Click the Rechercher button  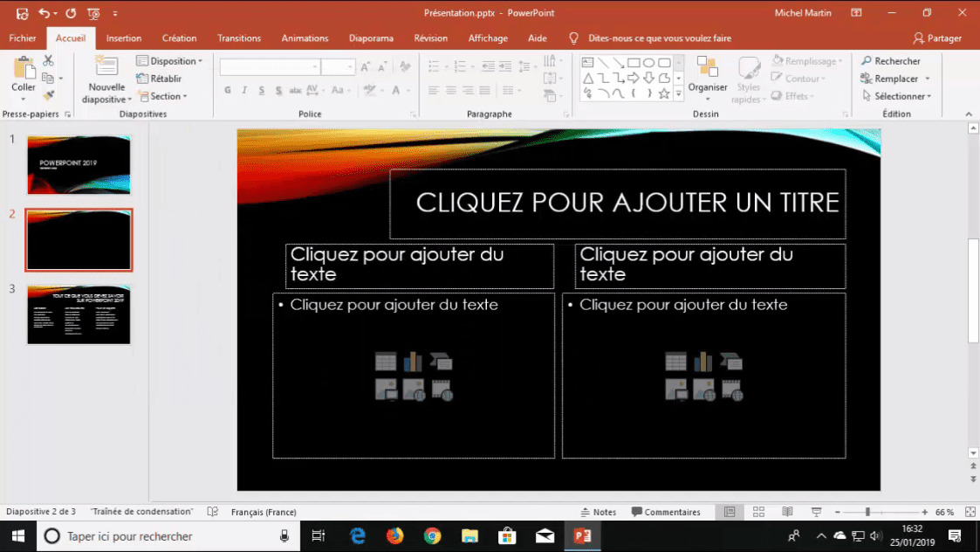(x=891, y=61)
